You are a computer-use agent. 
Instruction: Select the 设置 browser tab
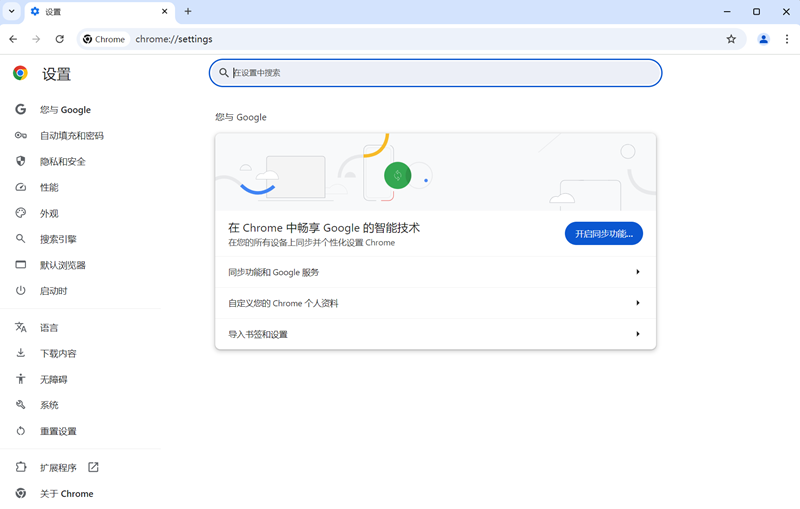99,12
